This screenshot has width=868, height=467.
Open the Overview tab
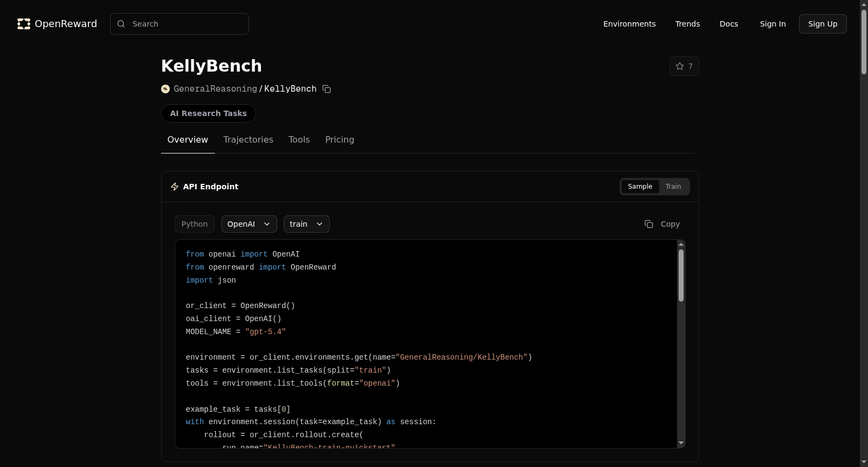click(188, 140)
